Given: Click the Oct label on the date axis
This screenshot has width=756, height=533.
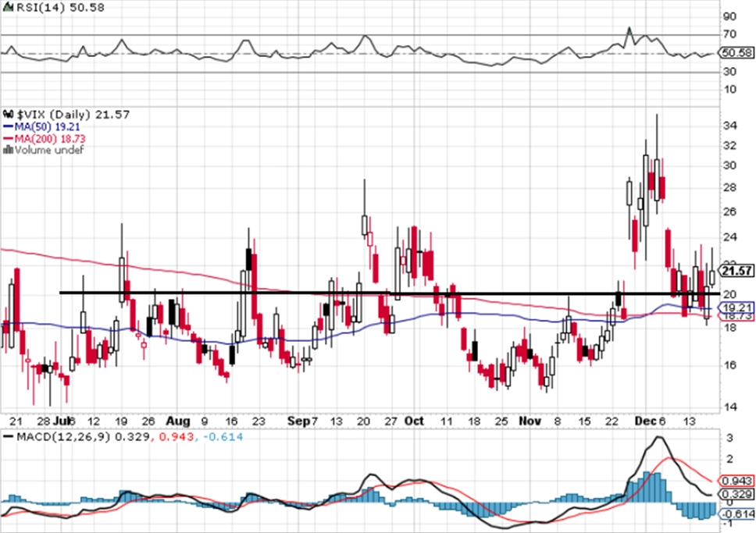Looking at the screenshot, I should tap(414, 421).
